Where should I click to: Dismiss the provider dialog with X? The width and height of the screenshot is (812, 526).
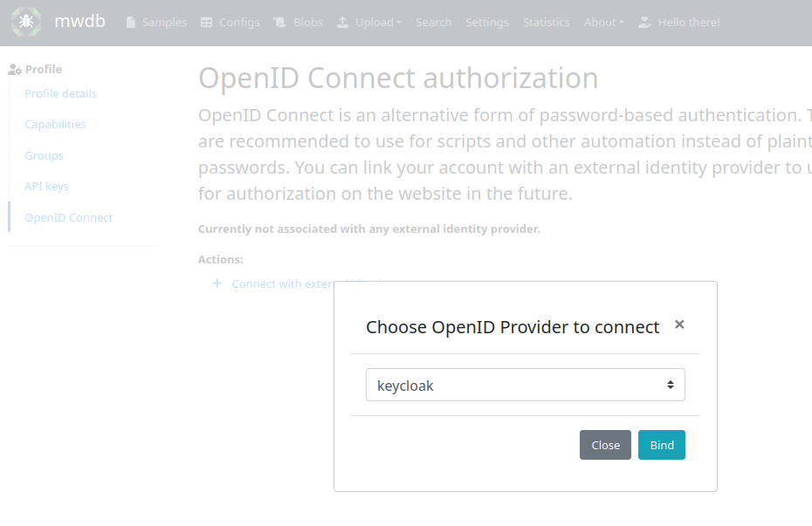(x=679, y=324)
